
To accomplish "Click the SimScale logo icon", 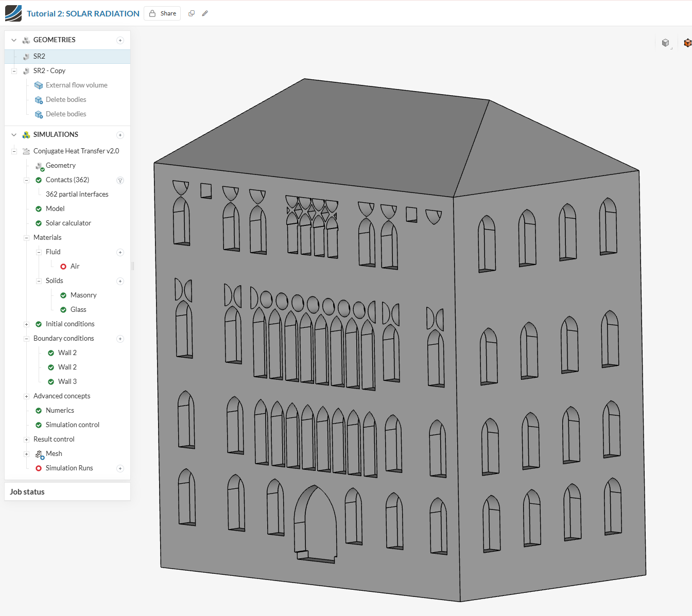I will click(13, 13).
